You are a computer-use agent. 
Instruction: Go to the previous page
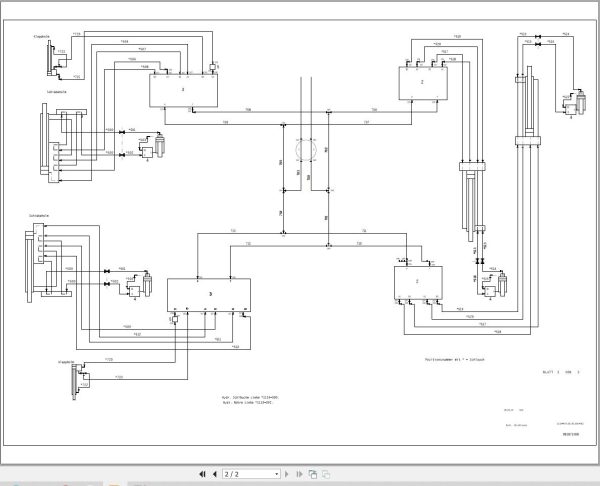pos(215,474)
